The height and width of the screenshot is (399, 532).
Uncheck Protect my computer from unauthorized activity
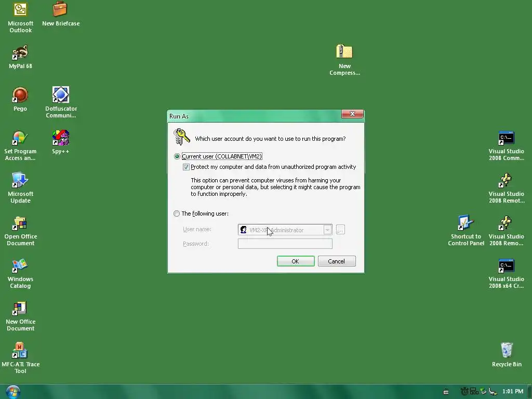[186, 167]
